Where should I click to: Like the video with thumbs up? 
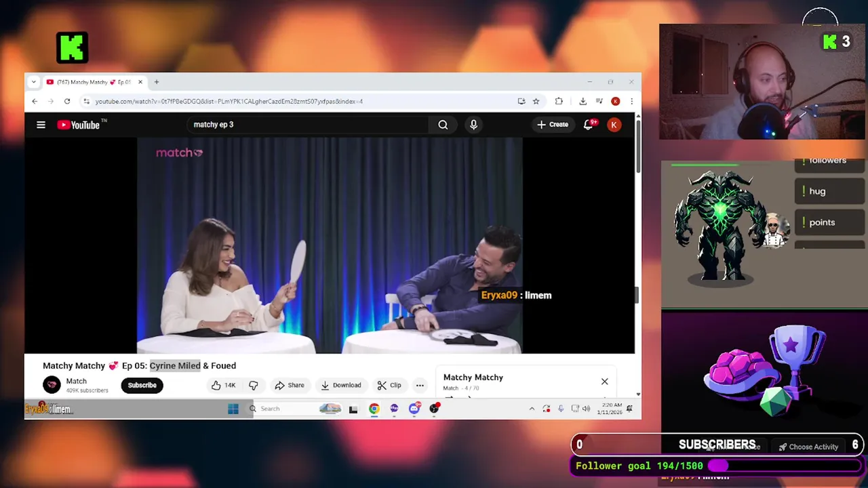click(223, 385)
